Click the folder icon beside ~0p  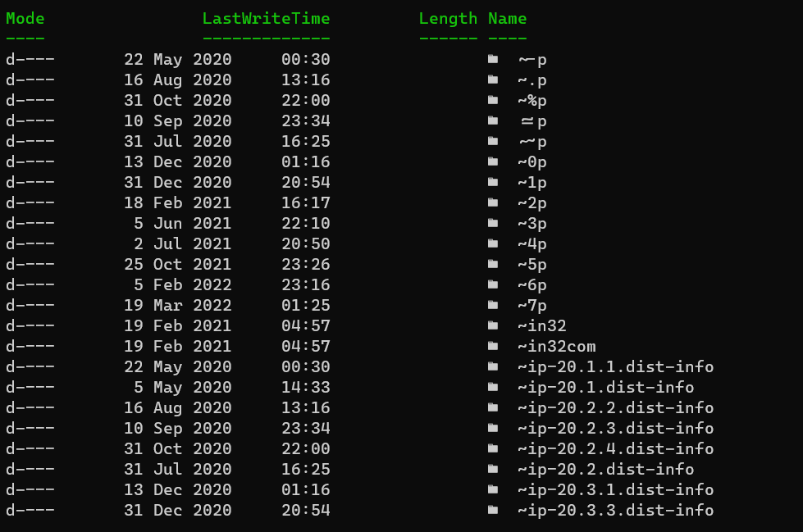click(492, 161)
